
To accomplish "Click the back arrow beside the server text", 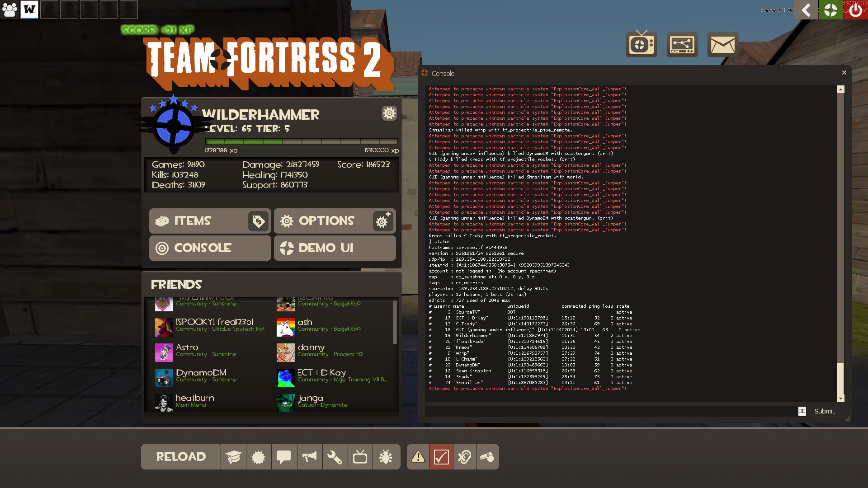I will (x=806, y=9).
